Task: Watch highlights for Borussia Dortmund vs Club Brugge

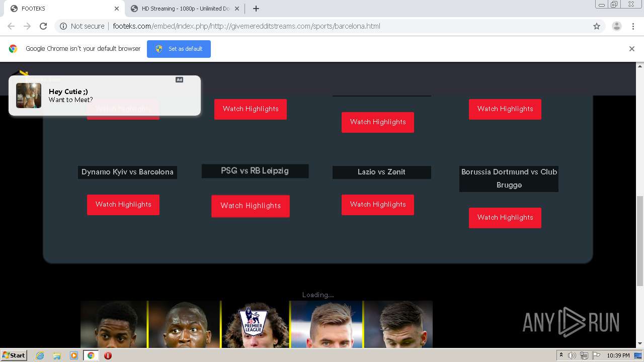Action: tap(505, 218)
